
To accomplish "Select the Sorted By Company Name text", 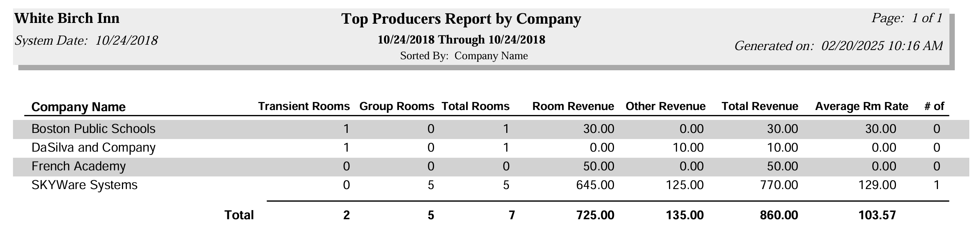I will 464,56.
